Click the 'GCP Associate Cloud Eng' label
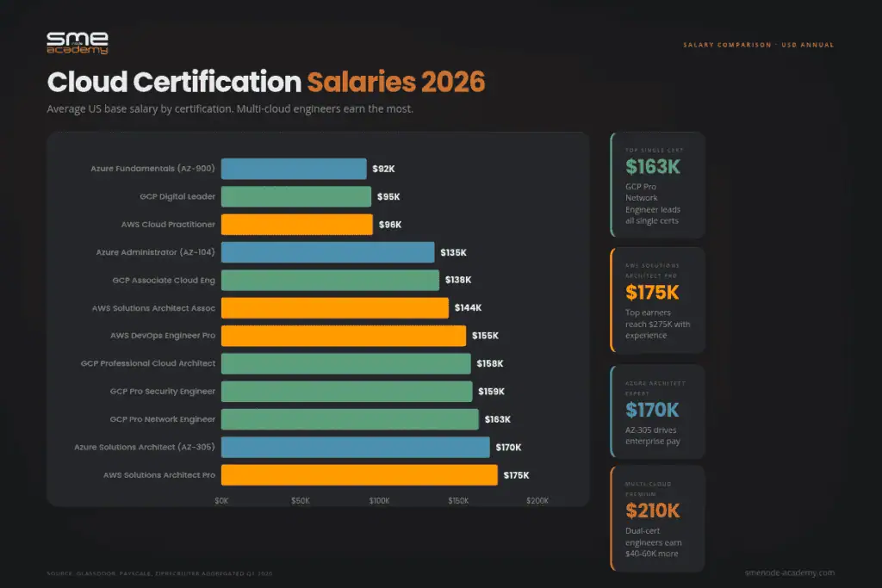The width and height of the screenshot is (882, 588). [x=164, y=280]
